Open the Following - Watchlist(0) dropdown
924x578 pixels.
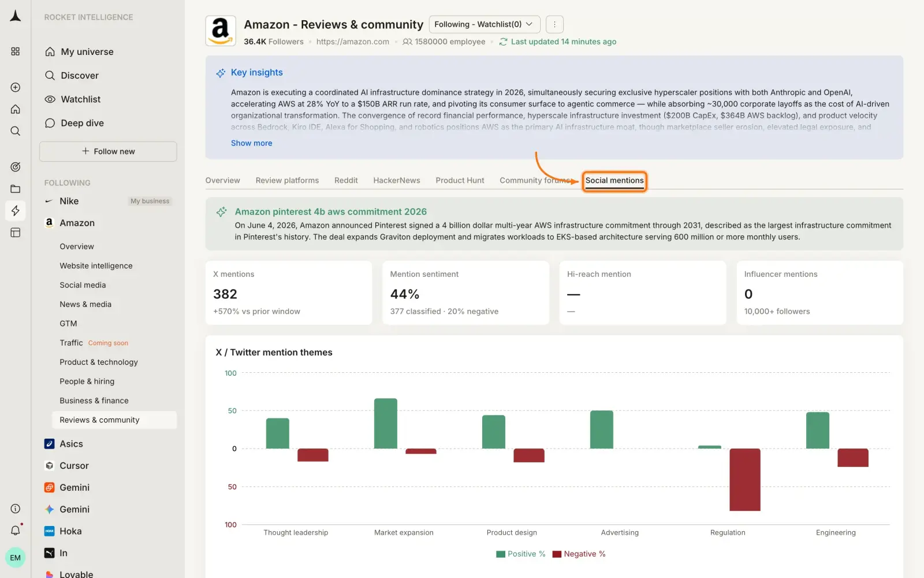485,24
